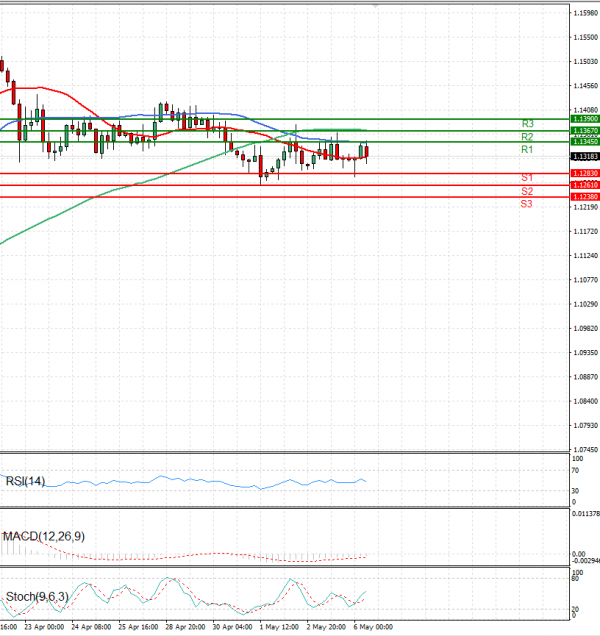Click the 6 May 00:00 time label
Screen dimensions: 600x636
pyautogui.click(x=373, y=627)
